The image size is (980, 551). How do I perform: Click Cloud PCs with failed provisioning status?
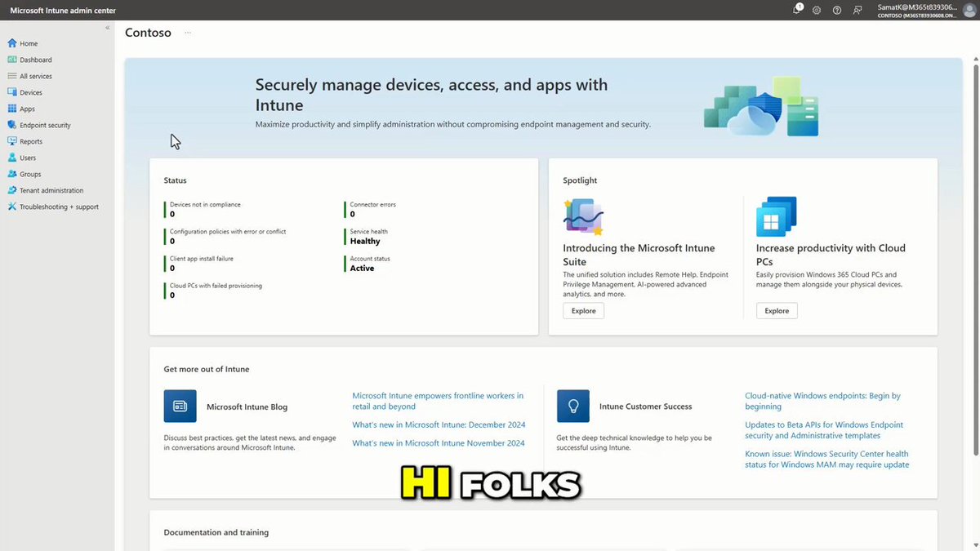pyautogui.click(x=214, y=290)
